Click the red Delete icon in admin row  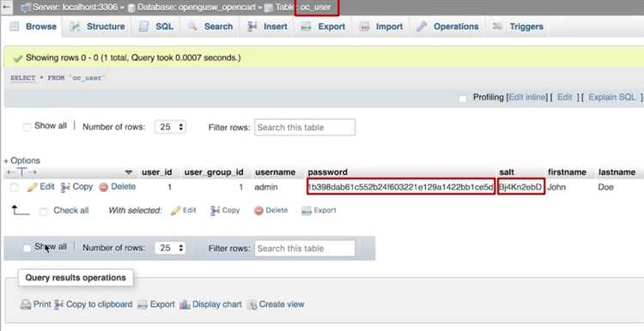104,188
